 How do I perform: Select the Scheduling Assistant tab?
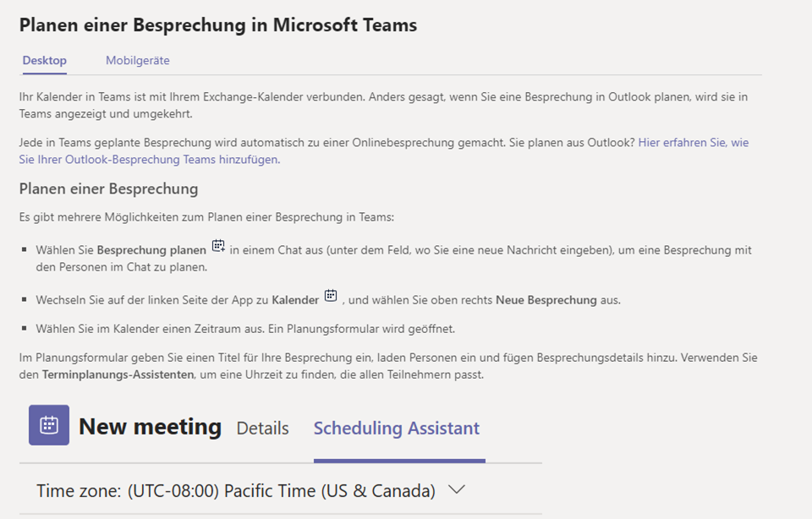coord(397,429)
